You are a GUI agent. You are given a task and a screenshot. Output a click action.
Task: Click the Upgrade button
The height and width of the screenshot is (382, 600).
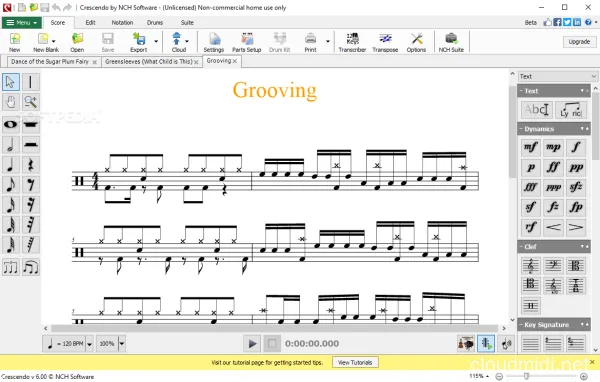tap(579, 41)
